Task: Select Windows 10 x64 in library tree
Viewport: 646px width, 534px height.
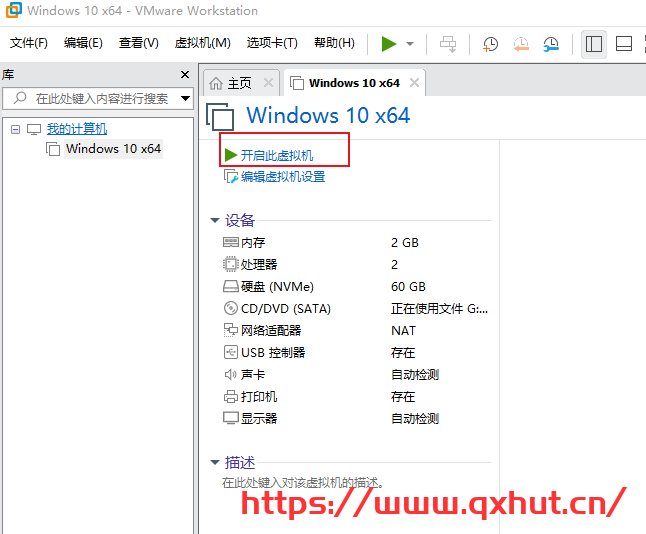Action: pos(112,149)
